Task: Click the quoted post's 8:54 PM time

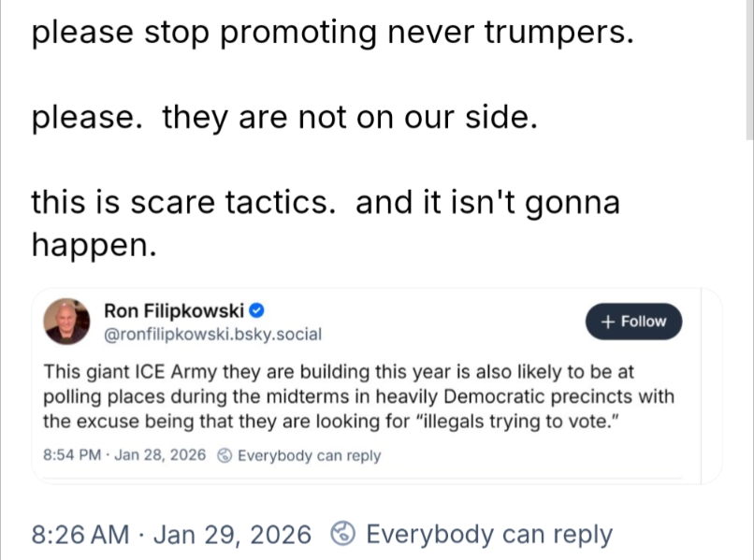Action: (x=74, y=456)
